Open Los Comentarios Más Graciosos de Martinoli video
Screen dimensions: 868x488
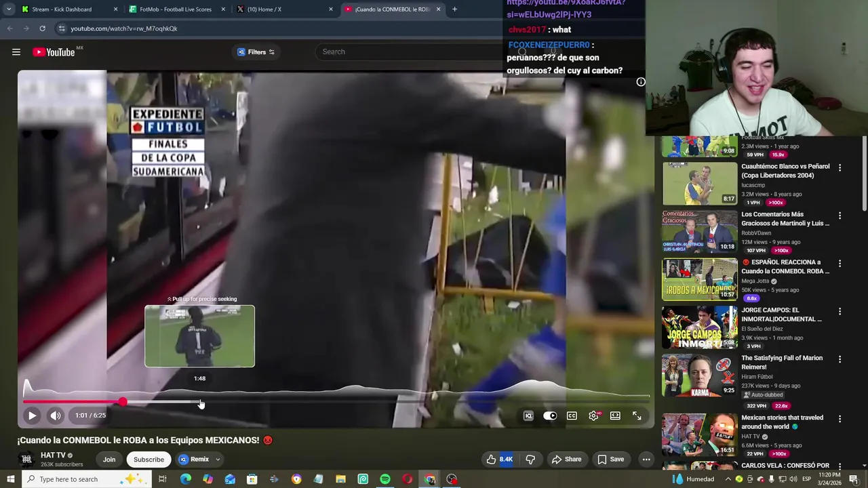(700, 232)
